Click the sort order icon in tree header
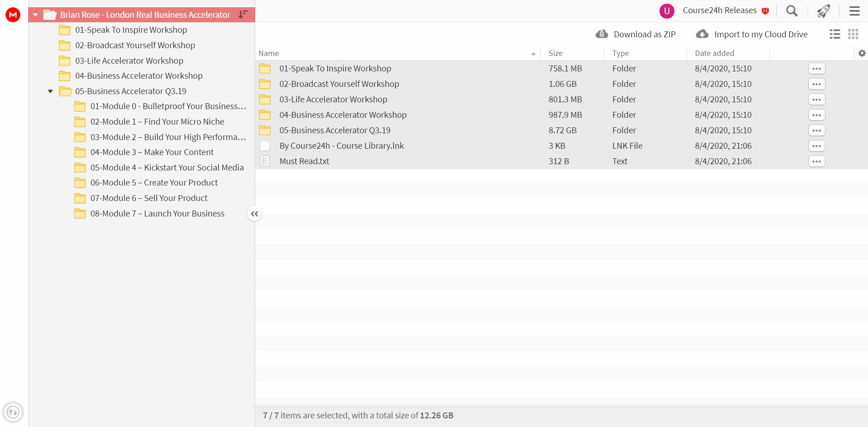The image size is (868, 427). click(x=243, y=15)
